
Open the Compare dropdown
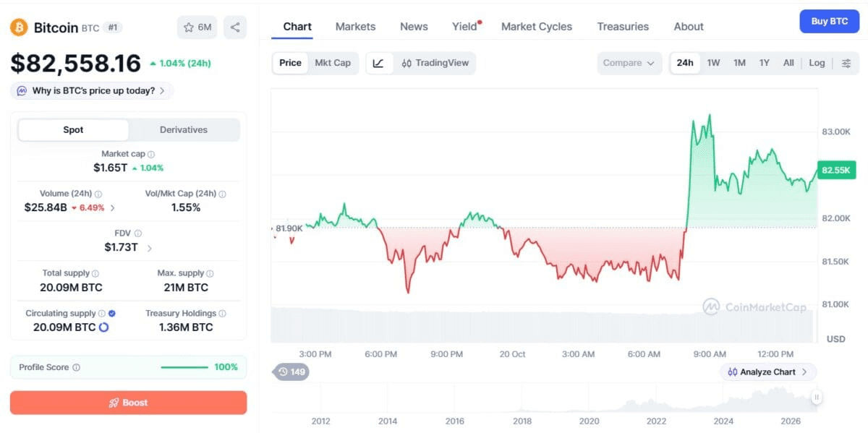click(629, 63)
